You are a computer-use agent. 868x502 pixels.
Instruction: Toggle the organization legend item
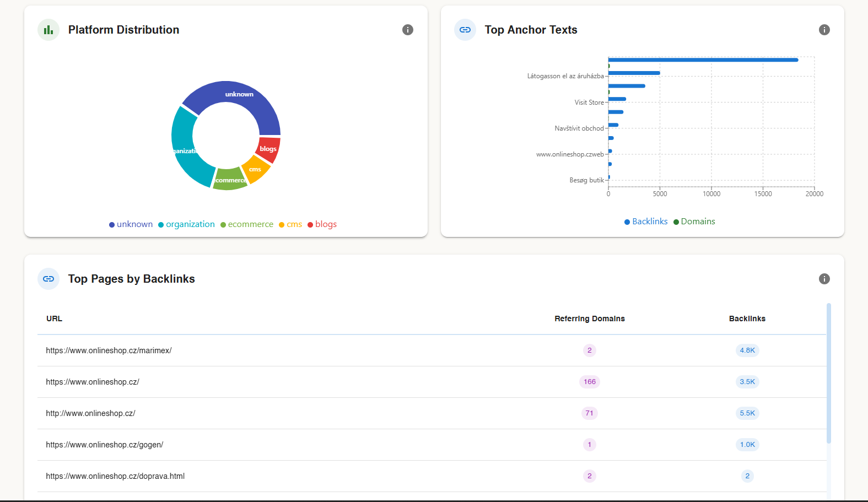click(x=186, y=224)
